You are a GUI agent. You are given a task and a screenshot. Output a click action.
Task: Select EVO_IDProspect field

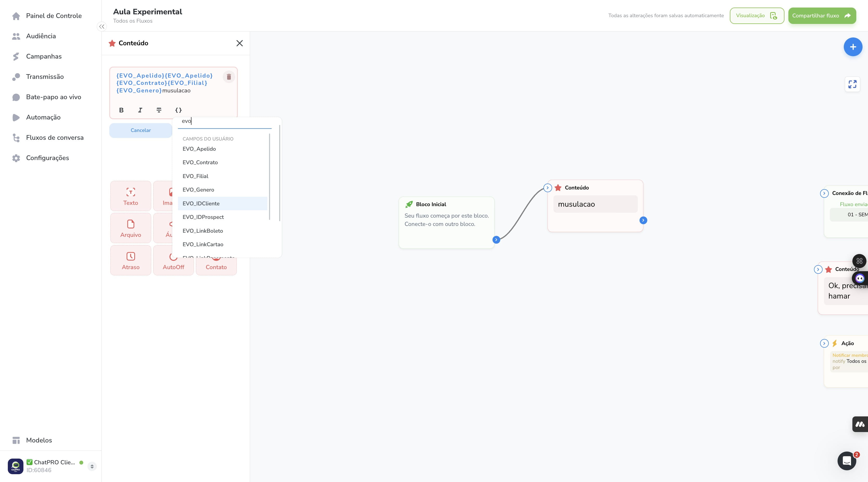[222, 217]
